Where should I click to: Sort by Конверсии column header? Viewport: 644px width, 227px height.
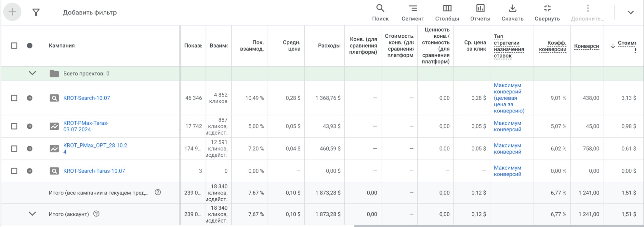coord(586,46)
